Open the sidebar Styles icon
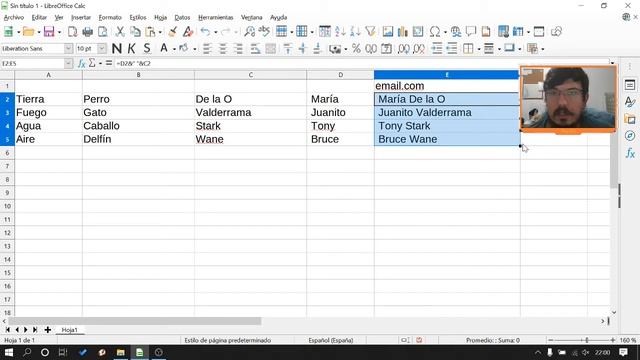This screenshot has width=640, height=360. [630, 102]
